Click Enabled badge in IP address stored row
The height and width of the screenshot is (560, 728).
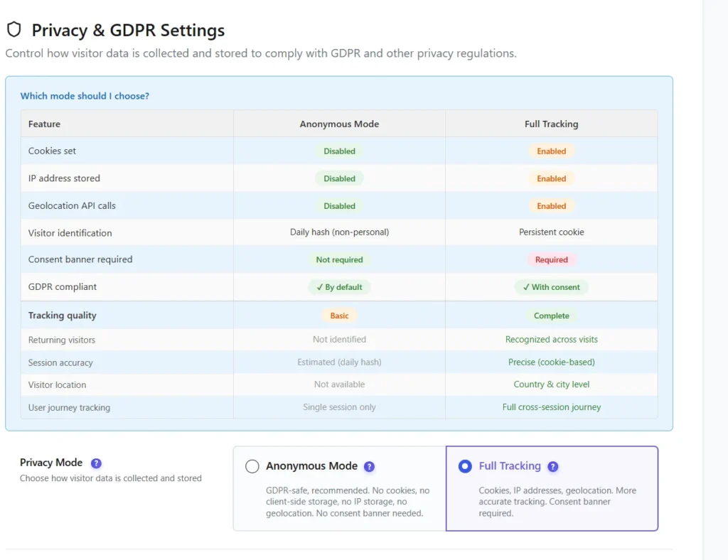[552, 178]
